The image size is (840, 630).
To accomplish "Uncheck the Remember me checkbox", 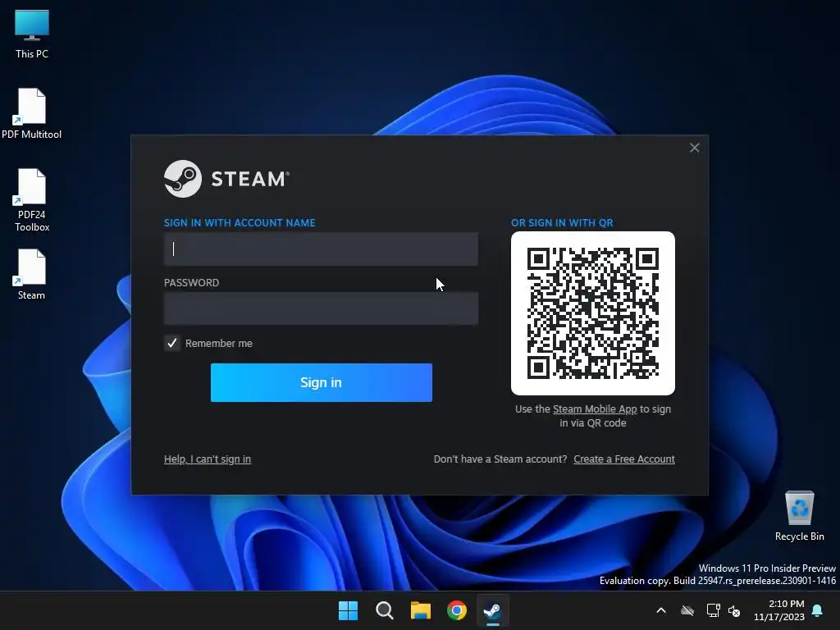I will coord(172,344).
